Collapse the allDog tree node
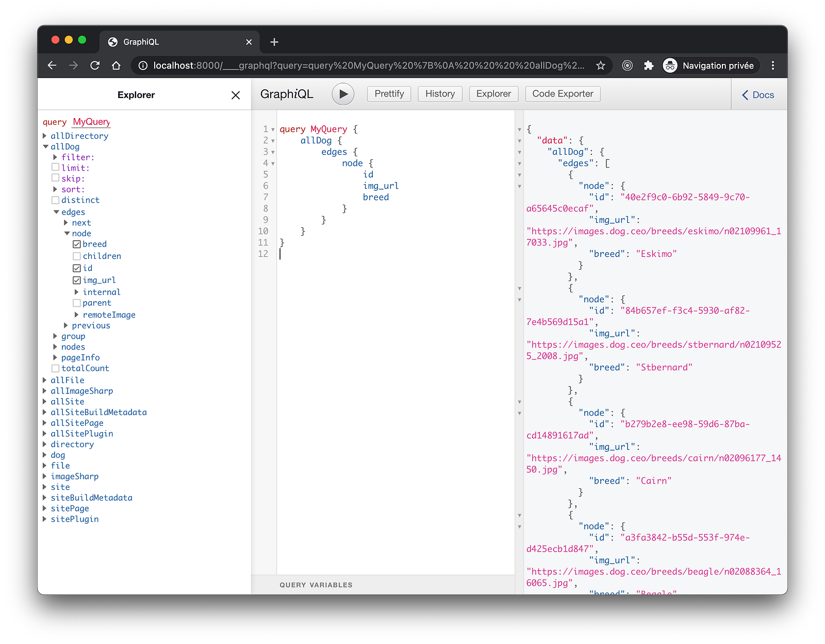 (45, 146)
